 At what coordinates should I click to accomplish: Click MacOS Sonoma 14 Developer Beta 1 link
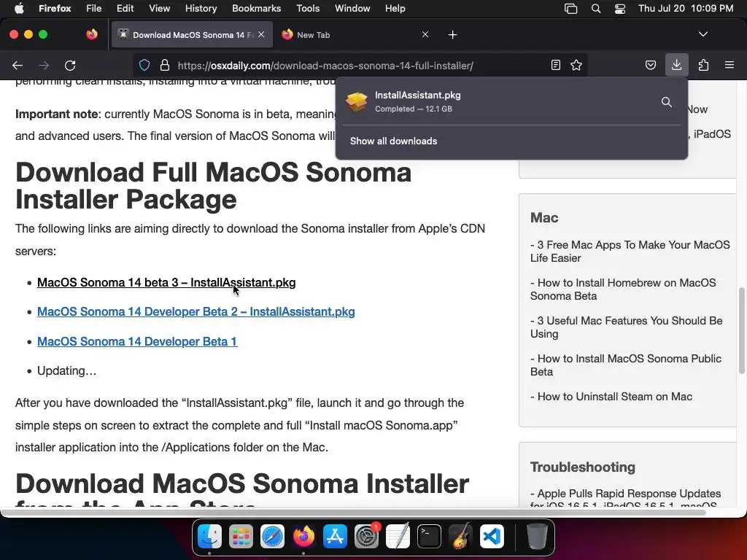137,341
